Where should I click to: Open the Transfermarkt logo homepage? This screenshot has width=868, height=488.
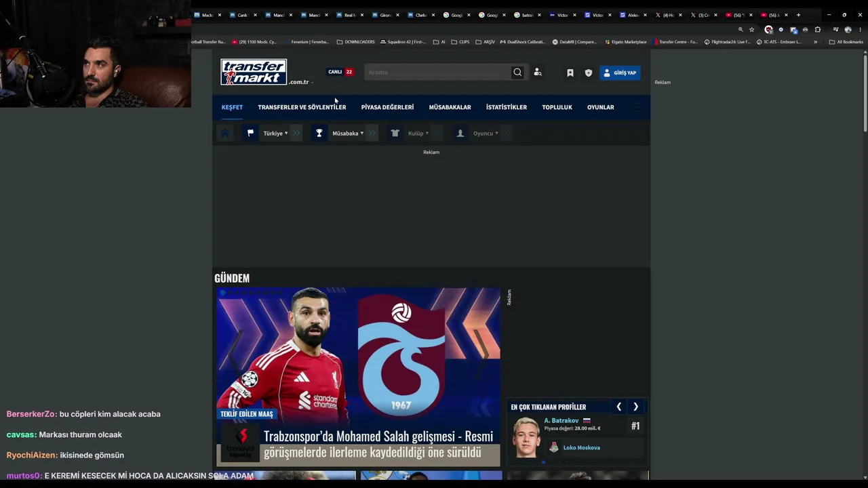click(254, 72)
